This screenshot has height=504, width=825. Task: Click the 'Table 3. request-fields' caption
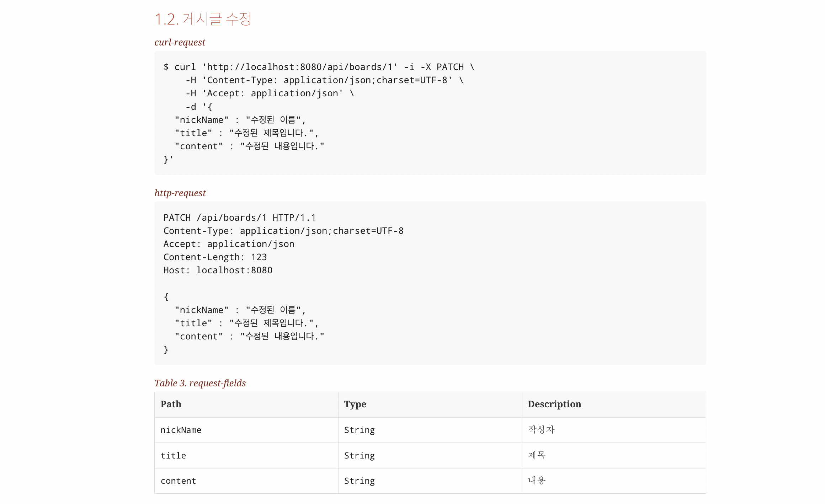pos(200,383)
